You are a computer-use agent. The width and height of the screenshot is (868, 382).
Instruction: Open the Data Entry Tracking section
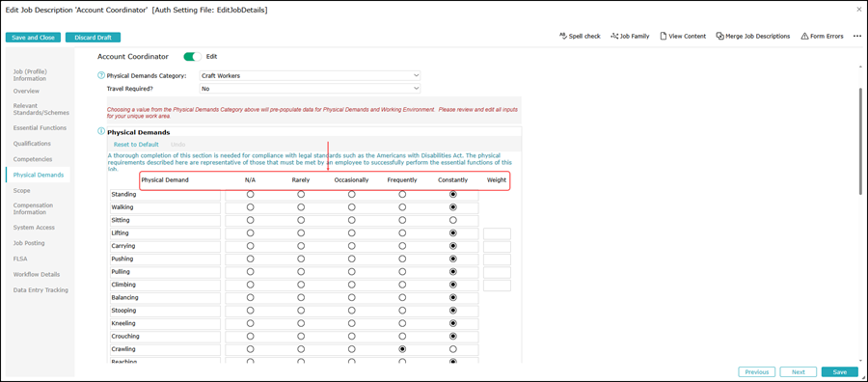click(x=41, y=290)
